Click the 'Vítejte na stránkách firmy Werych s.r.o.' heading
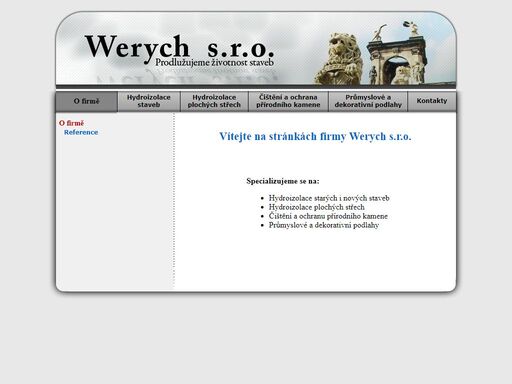This screenshot has height=384, width=512. point(315,136)
